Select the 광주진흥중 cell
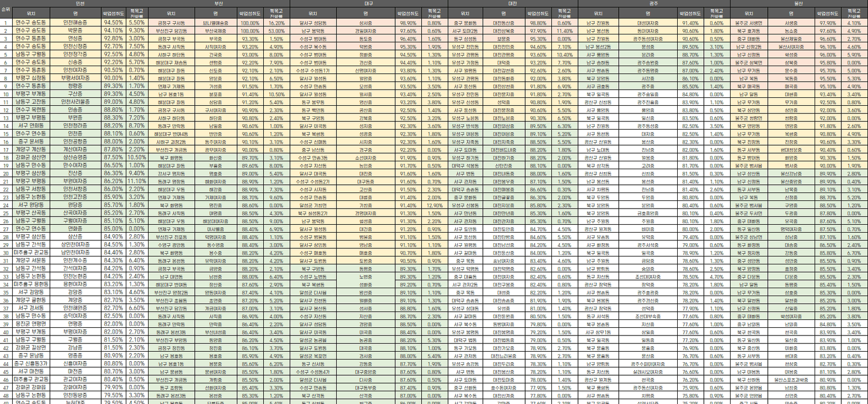 pos(648,102)
